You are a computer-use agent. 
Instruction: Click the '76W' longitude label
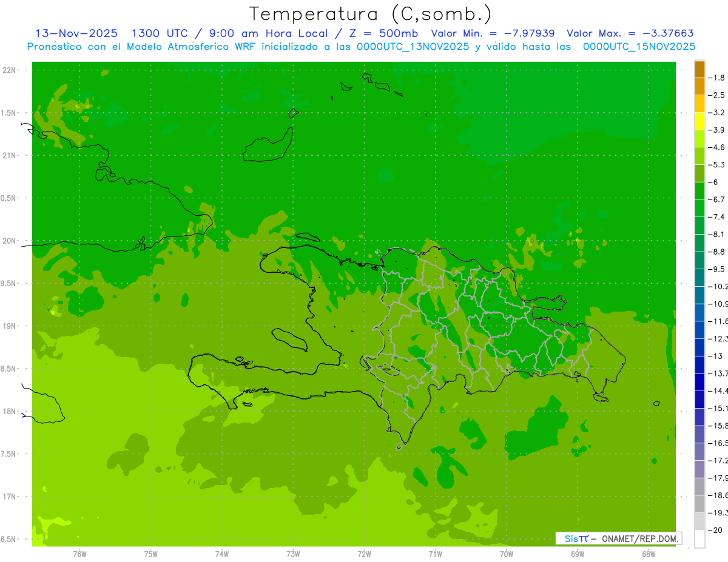(x=79, y=554)
